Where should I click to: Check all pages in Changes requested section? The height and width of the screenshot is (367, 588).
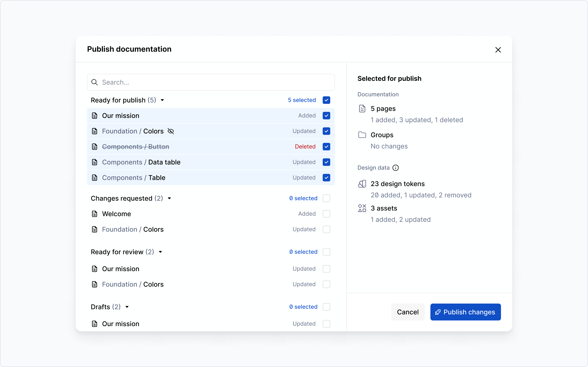pos(326,198)
